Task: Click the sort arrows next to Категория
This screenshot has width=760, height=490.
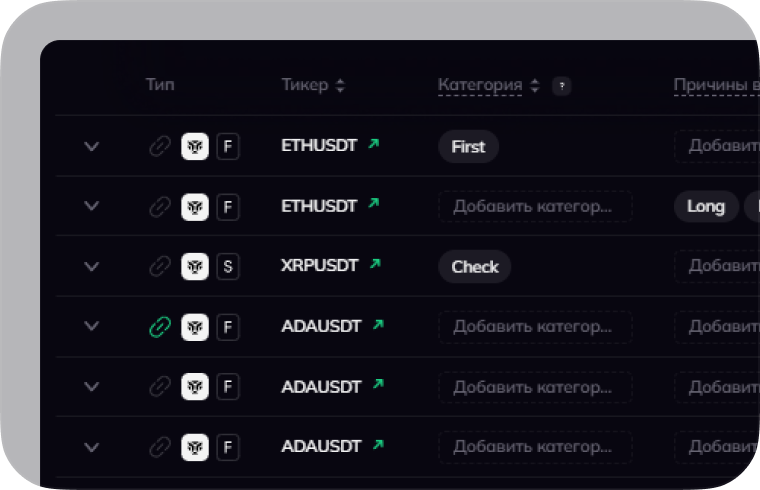Action: pyautogui.click(x=534, y=86)
